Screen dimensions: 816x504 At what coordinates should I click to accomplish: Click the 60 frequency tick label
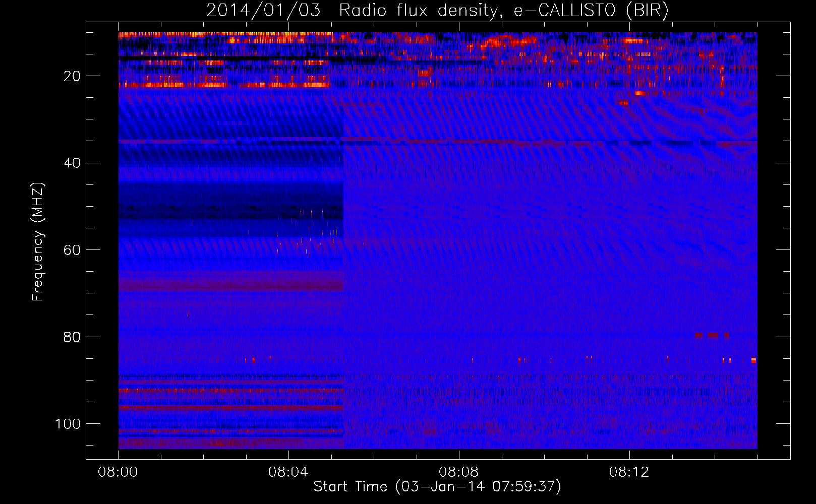(72, 250)
